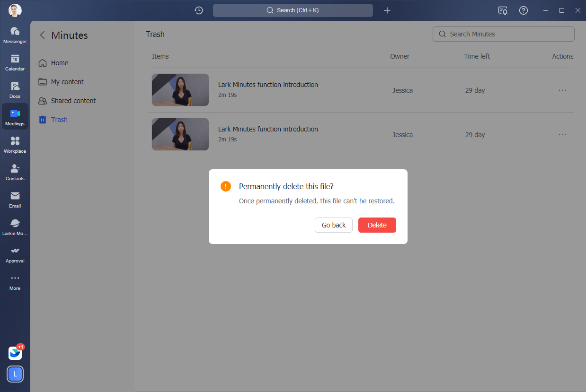The width and height of the screenshot is (586, 392).
Task: Click the first video thumbnail
Action: pos(180,90)
